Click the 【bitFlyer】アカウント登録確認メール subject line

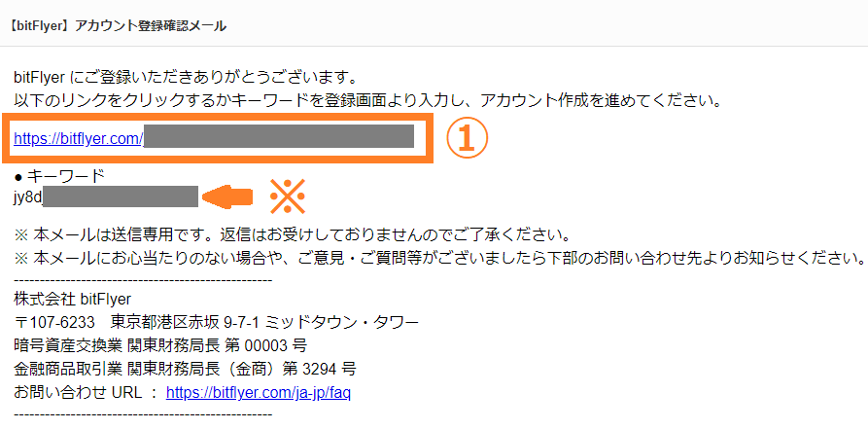[117, 26]
